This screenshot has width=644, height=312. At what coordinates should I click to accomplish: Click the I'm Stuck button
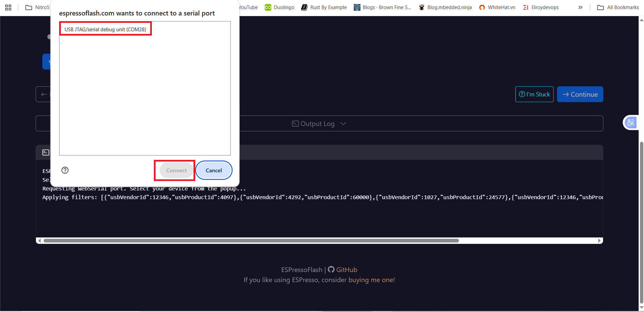tap(534, 94)
